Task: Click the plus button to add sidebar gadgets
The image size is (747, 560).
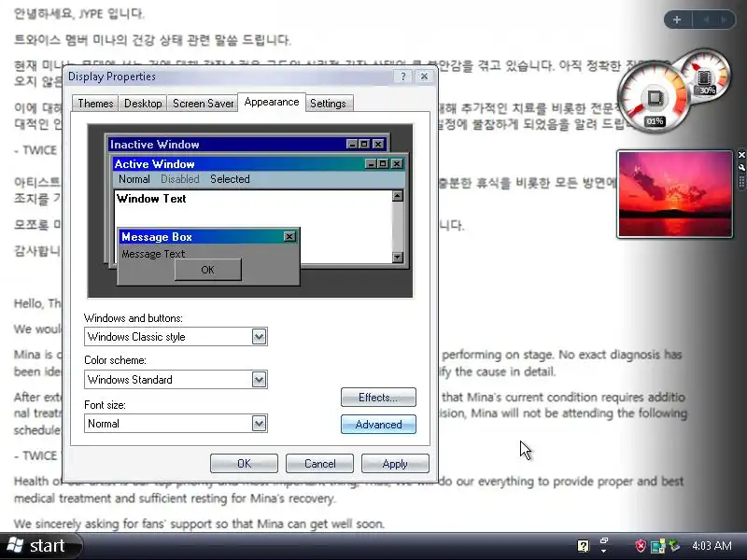Action: click(x=677, y=20)
